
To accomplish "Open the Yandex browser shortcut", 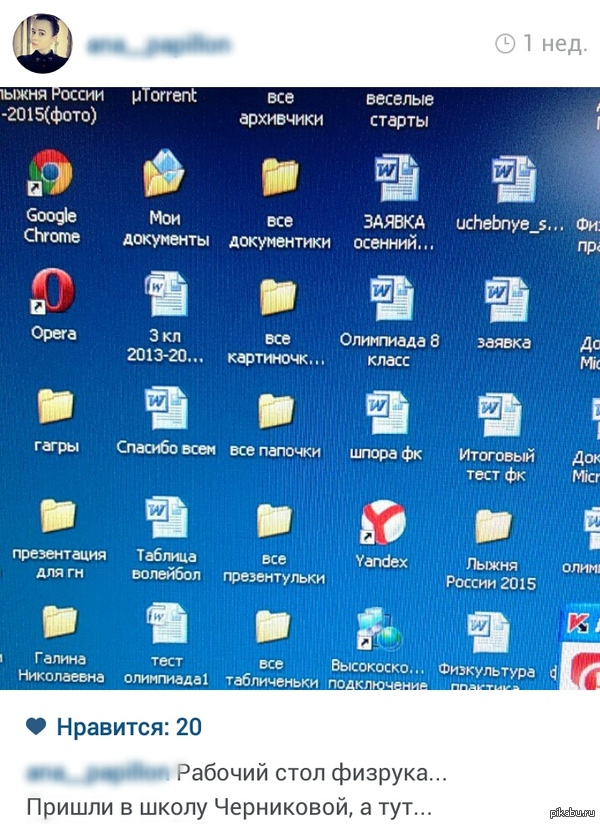I will click(x=382, y=522).
